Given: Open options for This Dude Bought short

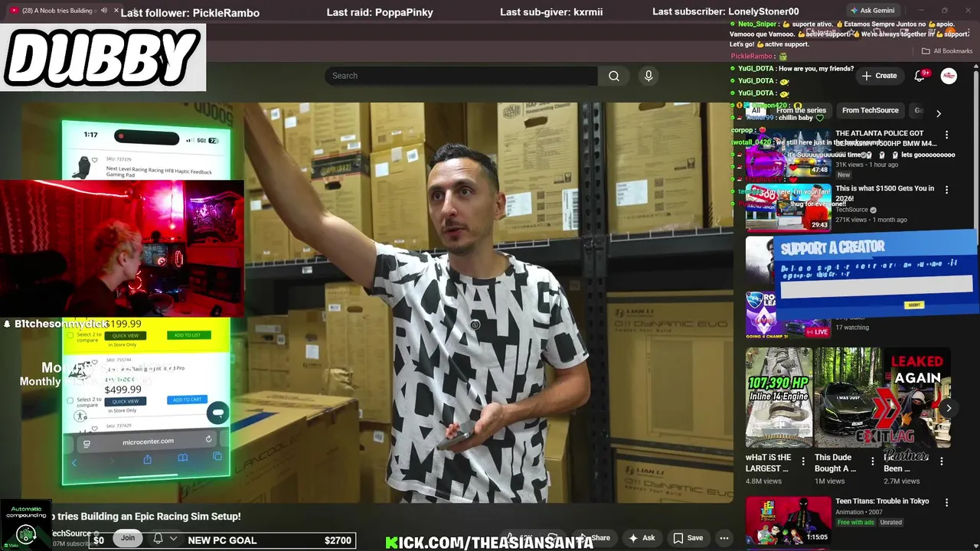Looking at the screenshot, I should click(x=872, y=461).
